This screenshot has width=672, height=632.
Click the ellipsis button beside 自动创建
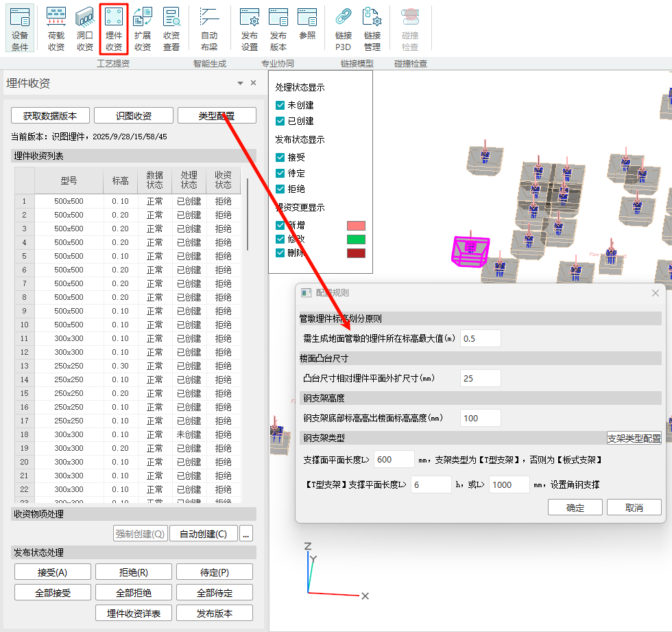247,533
